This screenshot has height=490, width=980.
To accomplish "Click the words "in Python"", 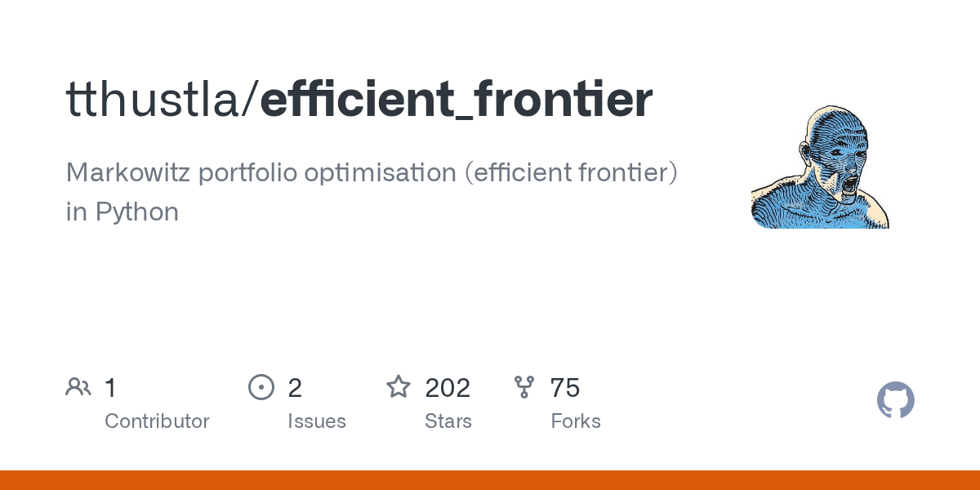I will click(x=122, y=212).
